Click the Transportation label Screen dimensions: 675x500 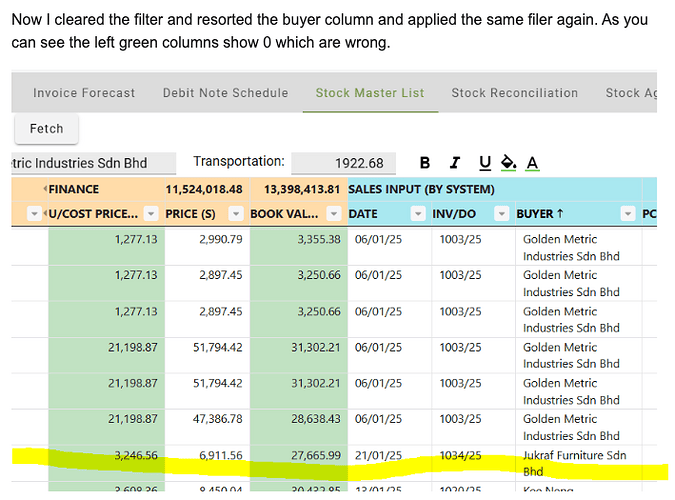coord(239,161)
